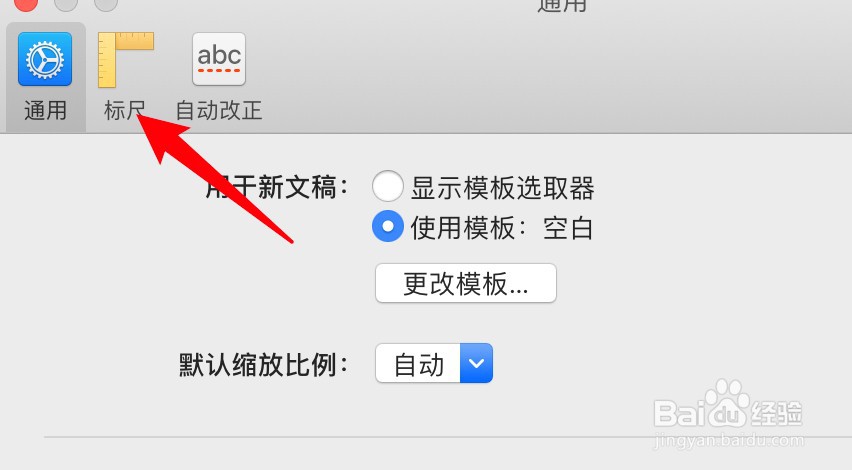Click the 默认缩放比例 label
Screen dimensions: 852x470
pyautogui.click(x=264, y=365)
